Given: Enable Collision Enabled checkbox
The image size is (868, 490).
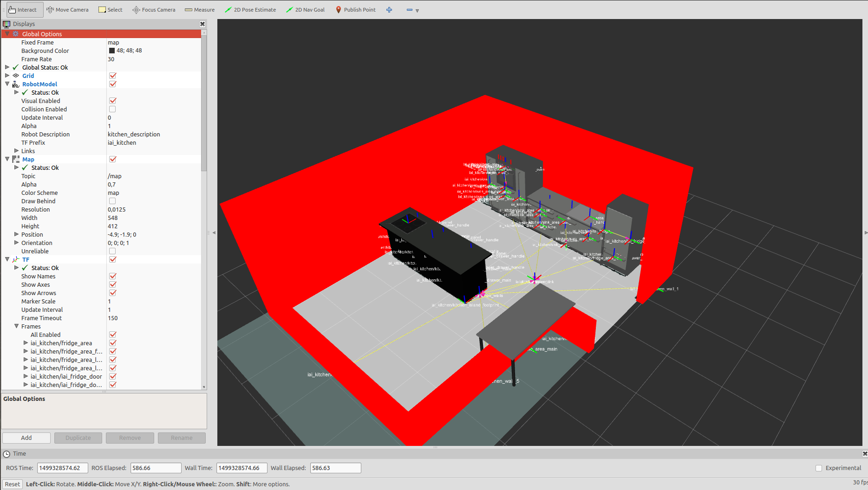Looking at the screenshot, I should click(x=112, y=109).
